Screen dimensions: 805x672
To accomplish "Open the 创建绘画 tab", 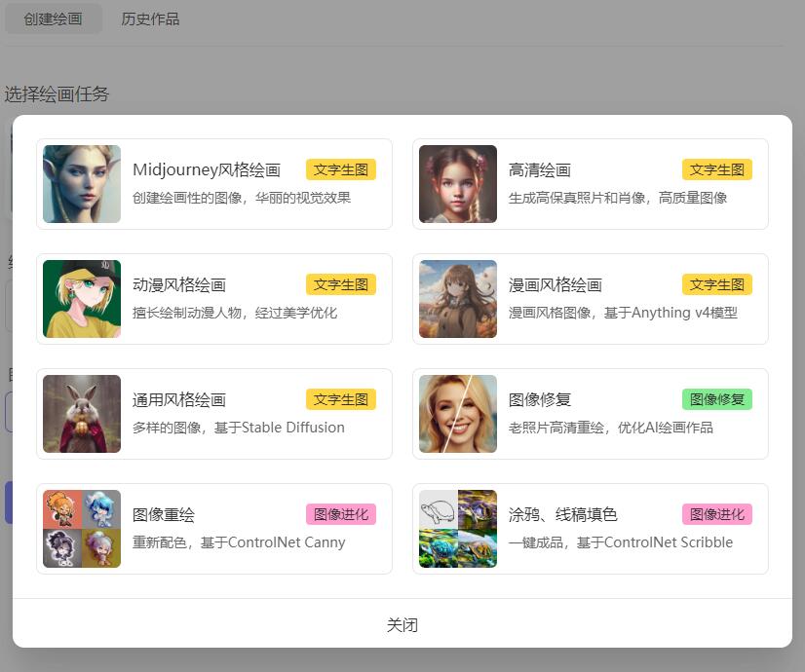I will point(53,19).
